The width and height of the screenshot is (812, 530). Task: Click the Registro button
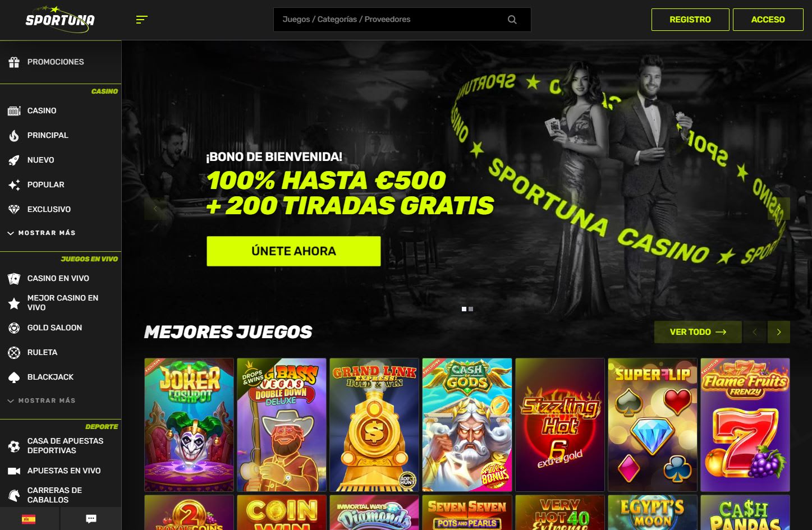[690, 20]
